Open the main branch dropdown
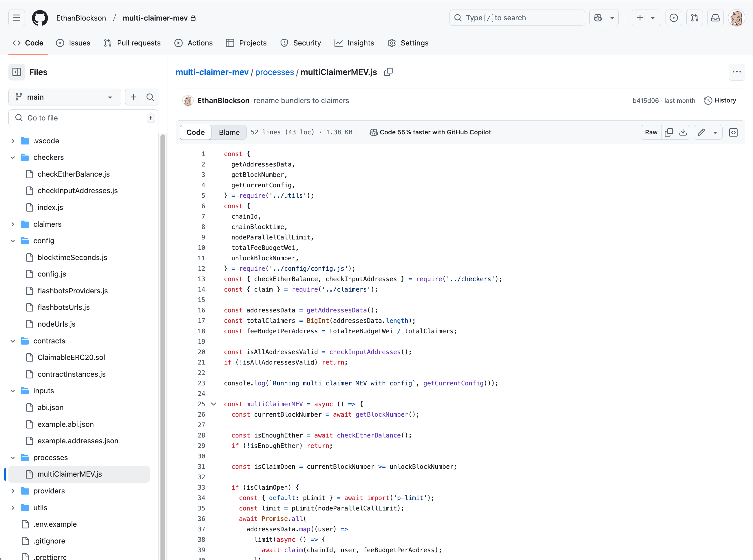This screenshot has height=560, width=753. 64,97
